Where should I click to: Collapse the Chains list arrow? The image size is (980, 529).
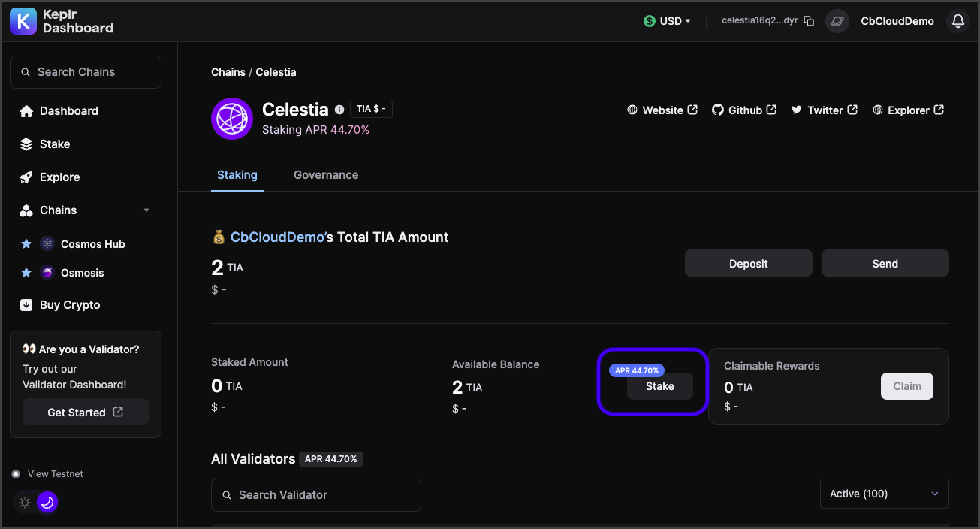[146, 210]
